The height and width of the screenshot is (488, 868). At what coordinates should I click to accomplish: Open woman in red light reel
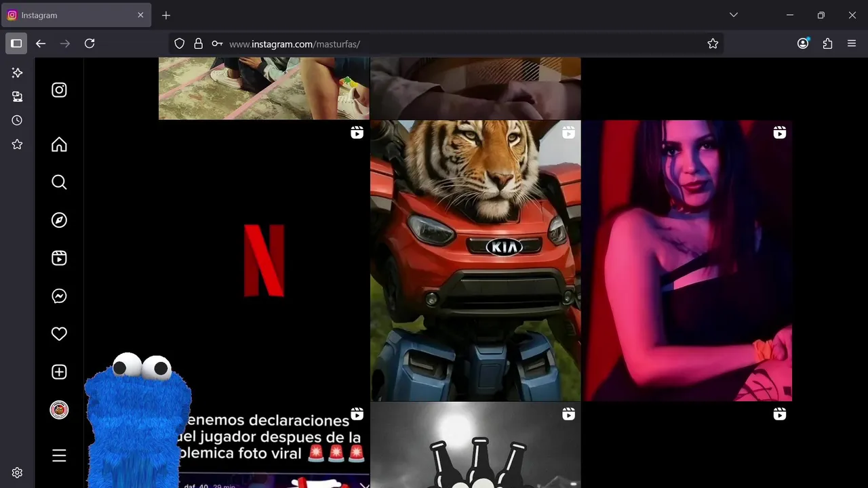[x=687, y=260]
